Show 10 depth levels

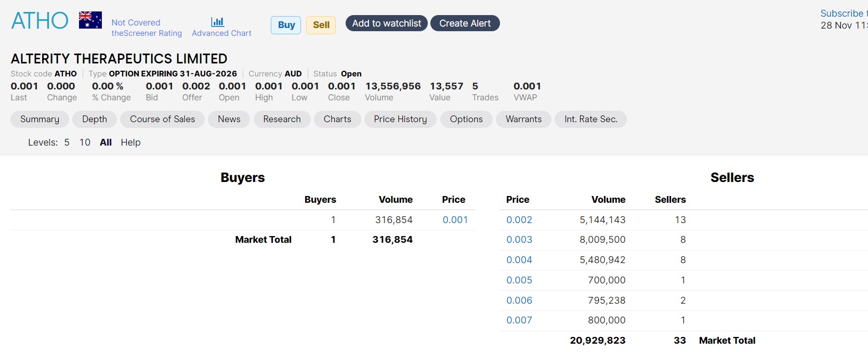pos(85,142)
